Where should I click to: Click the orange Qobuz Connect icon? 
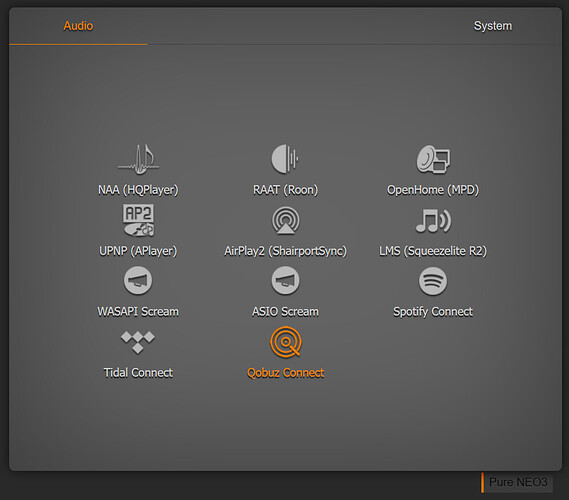(286, 342)
